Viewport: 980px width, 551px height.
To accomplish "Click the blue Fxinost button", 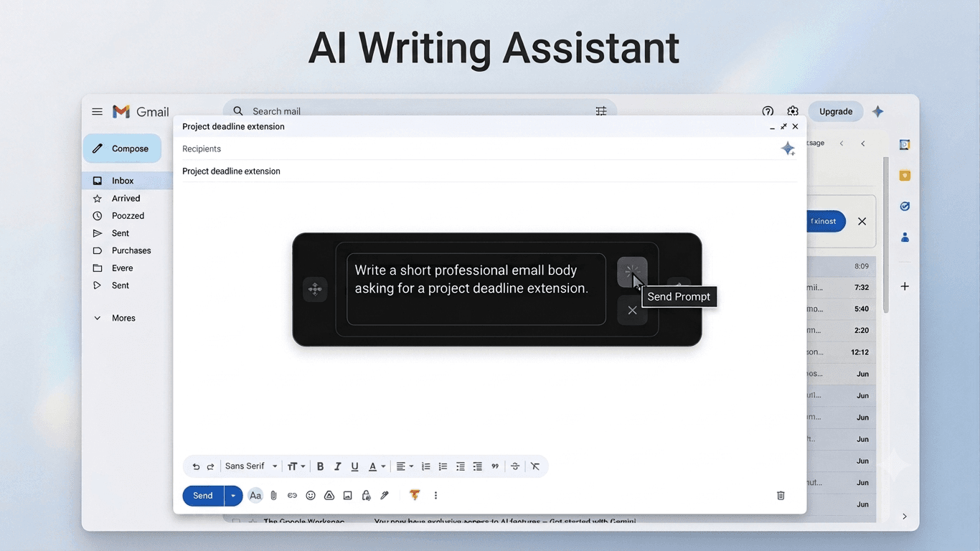I will point(826,221).
